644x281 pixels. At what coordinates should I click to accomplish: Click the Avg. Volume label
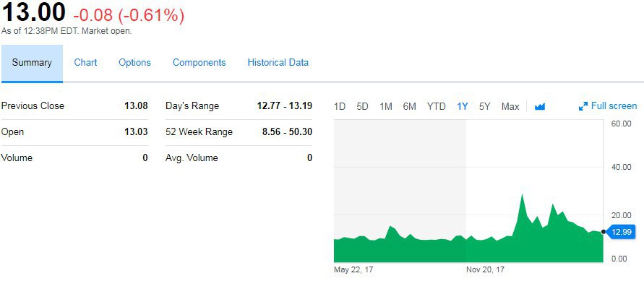(x=192, y=158)
